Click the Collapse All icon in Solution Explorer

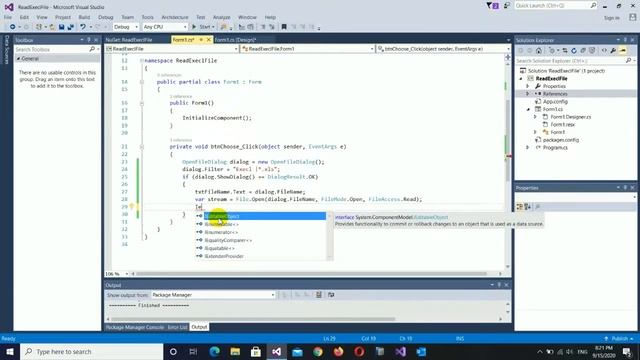(583, 51)
